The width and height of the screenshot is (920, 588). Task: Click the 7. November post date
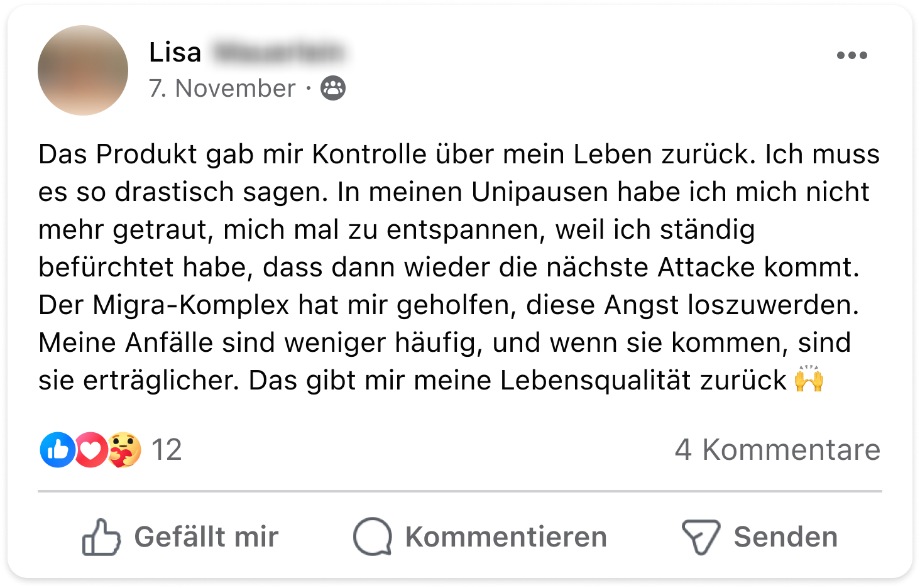[x=222, y=89]
